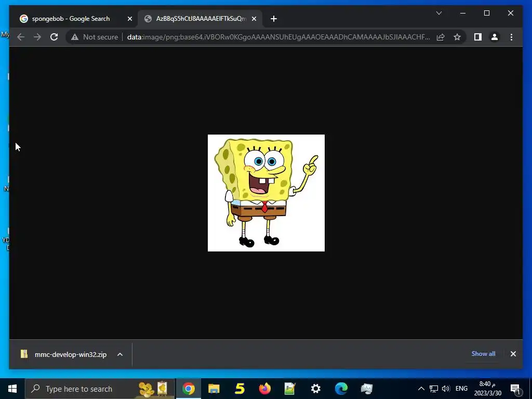This screenshot has width=532, height=399.
Task: Launch the yellow 5 app in taskbar
Action: (x=240, y=389)
